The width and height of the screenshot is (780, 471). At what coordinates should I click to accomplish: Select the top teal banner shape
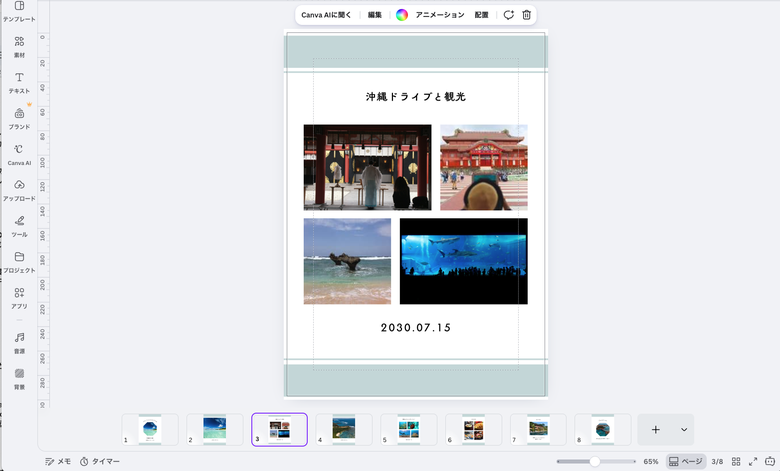coord(415,52)
